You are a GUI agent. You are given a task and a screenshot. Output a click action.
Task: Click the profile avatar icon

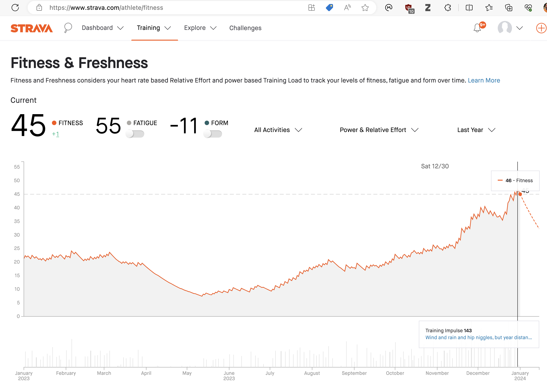(x=505, y=28)
